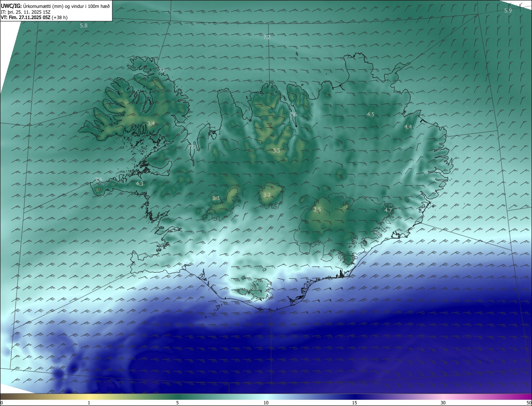Click the '10' tick on the colour scale
532x406 pixels.
click(x=266, y=403)
